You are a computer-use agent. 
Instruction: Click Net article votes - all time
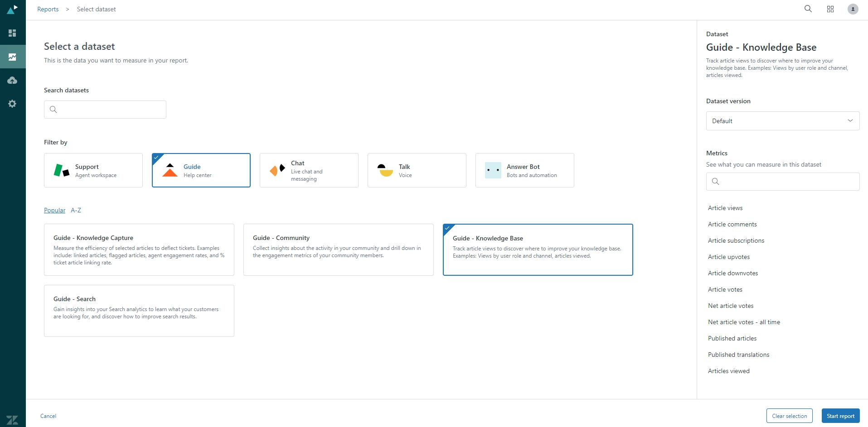point(744,322)
